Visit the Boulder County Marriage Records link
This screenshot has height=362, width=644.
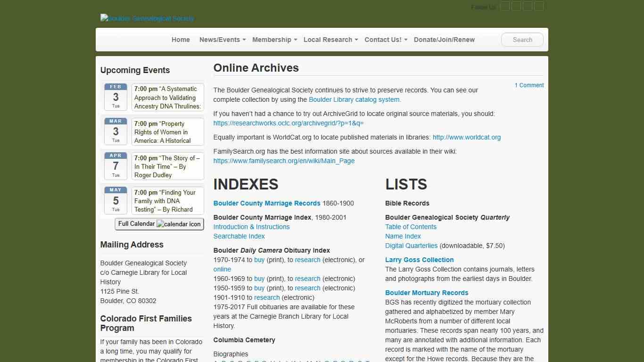tap(267, 203)
